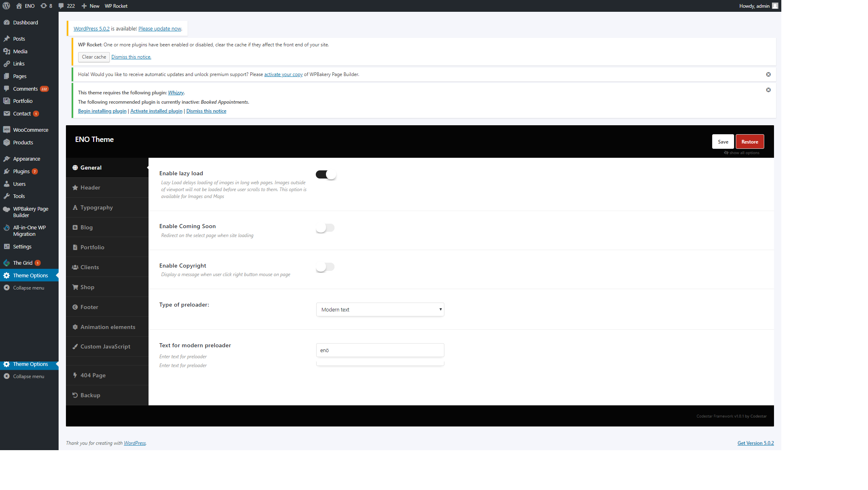Click the red Restore button
868x490 pixels.
pos(750,142)
